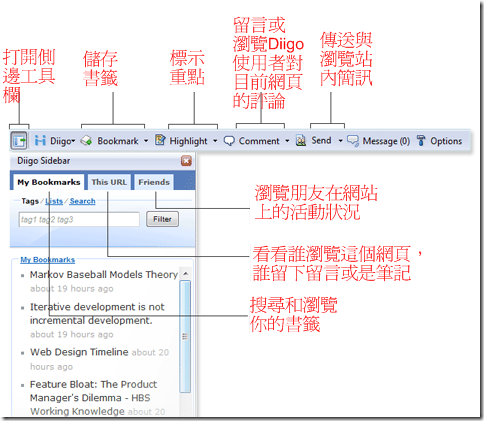Open the Search link
The height and width of the screenshot is (421, 484).
pos(82,201)
